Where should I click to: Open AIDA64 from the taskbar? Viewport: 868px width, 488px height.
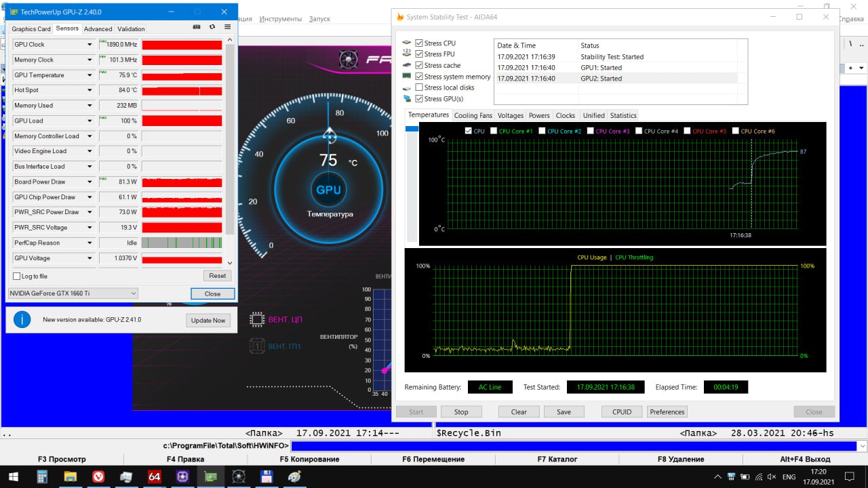click(x=154, y=476)
